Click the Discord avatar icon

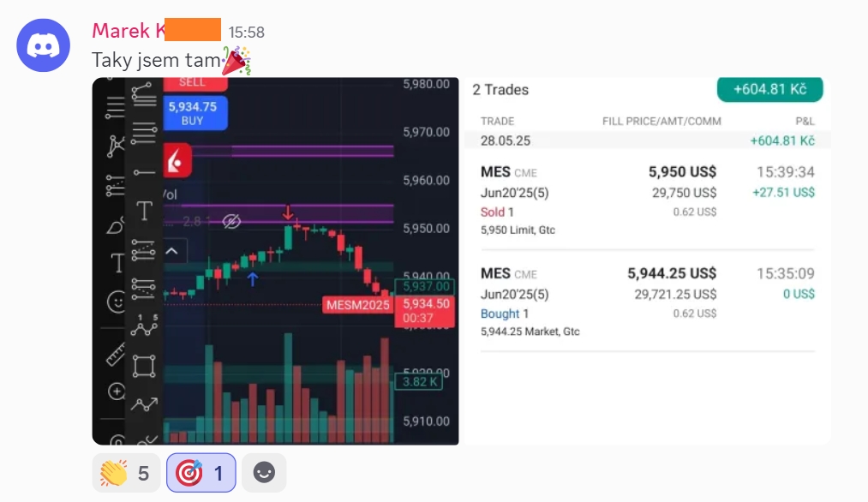pos(43,45)
